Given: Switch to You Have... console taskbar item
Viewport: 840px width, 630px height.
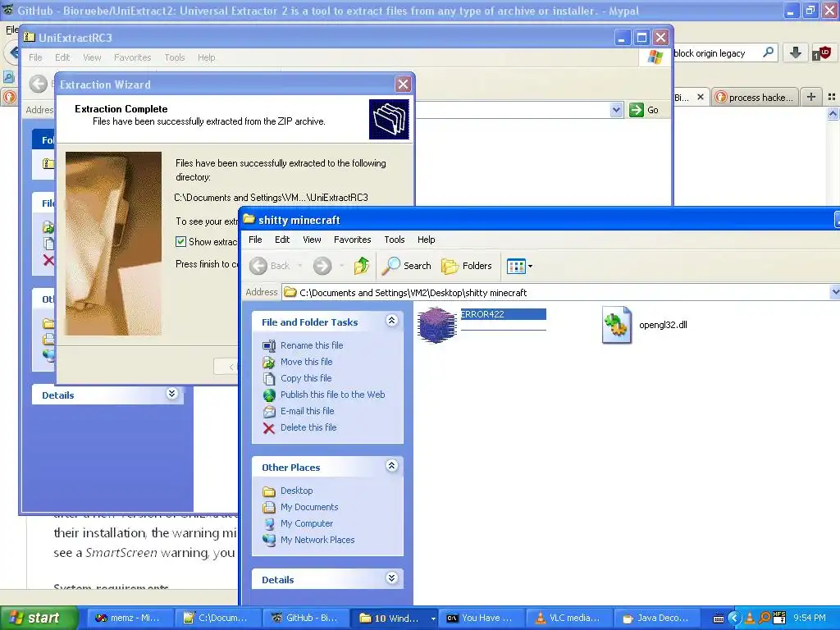Looking at the screenshot, I should click(482, 619).
